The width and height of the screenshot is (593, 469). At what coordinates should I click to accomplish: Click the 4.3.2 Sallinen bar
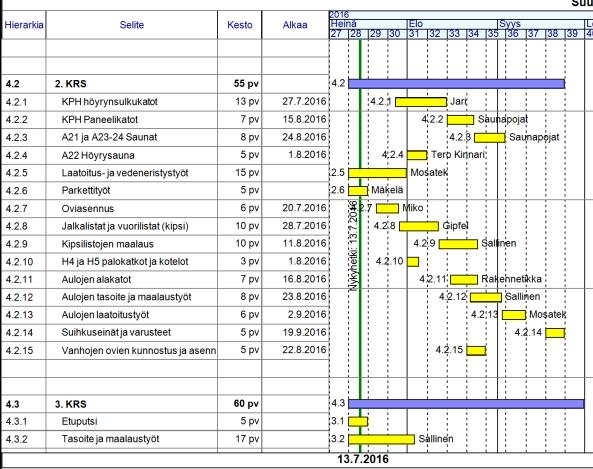(382, 439)
